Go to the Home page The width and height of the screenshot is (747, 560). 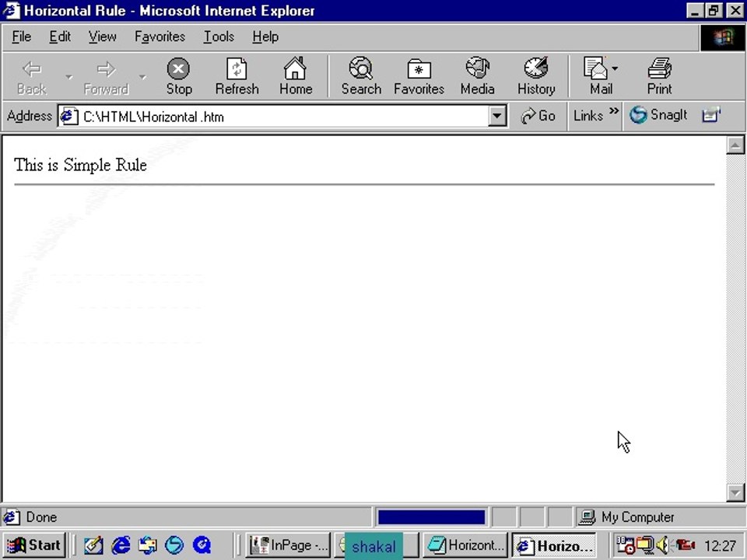pos(296,76)
